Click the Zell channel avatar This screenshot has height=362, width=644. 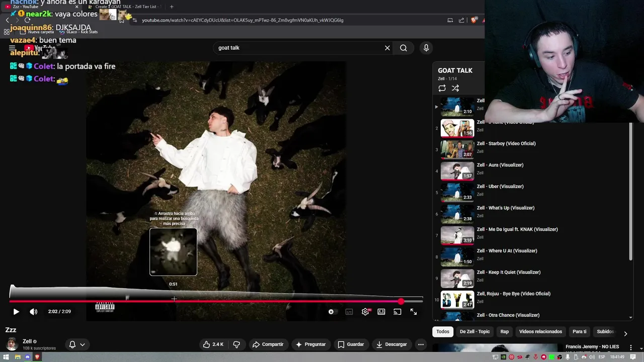[x=12, y=344]
